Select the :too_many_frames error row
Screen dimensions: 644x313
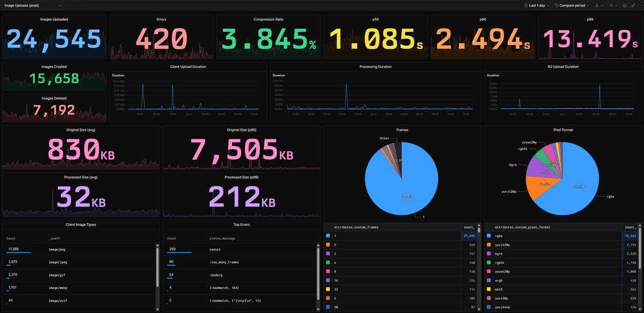pyautogui.click(x=239, y=263)
